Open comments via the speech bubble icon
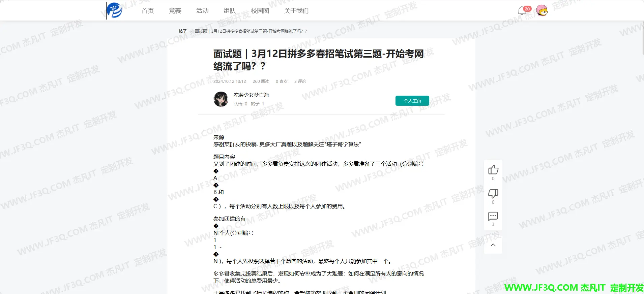 tap(493, 216)
